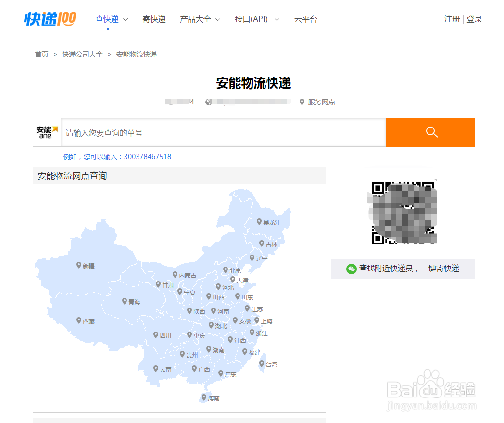Select the 台湾 map pin

click(x=262, y=364)
